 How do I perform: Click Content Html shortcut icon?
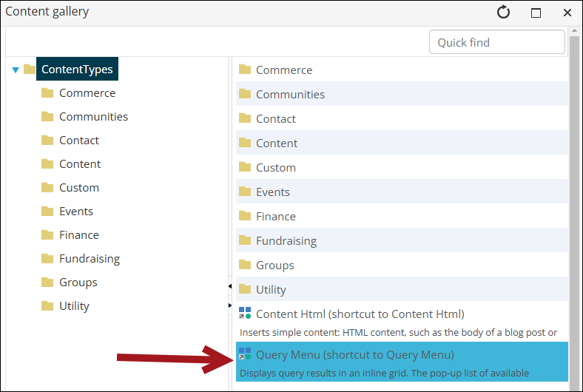coord(245,313)
